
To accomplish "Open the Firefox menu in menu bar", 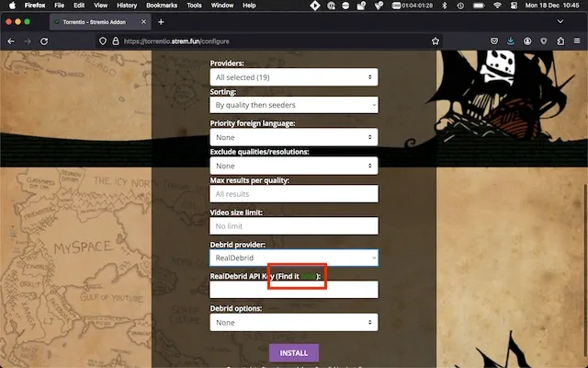I will click(35, 6).
